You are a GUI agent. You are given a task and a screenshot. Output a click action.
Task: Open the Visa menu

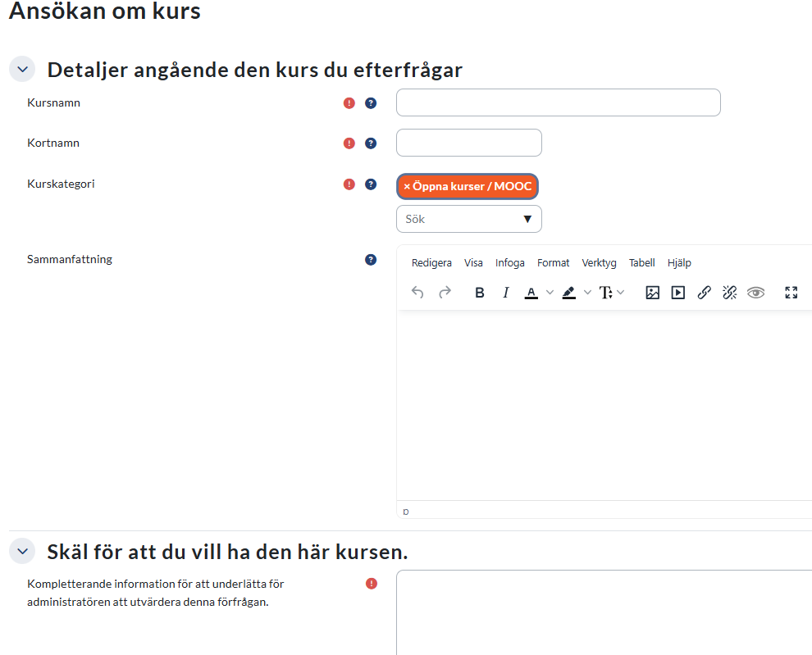473,263
